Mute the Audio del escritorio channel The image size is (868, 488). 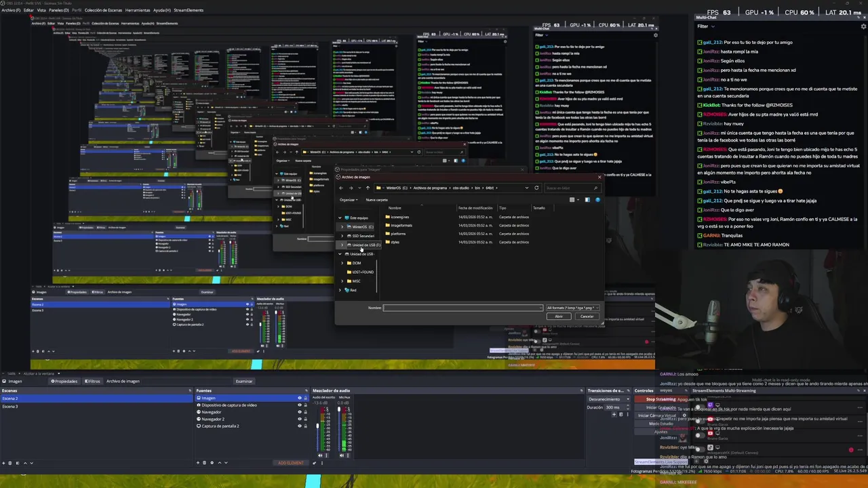tap(320, 455)
